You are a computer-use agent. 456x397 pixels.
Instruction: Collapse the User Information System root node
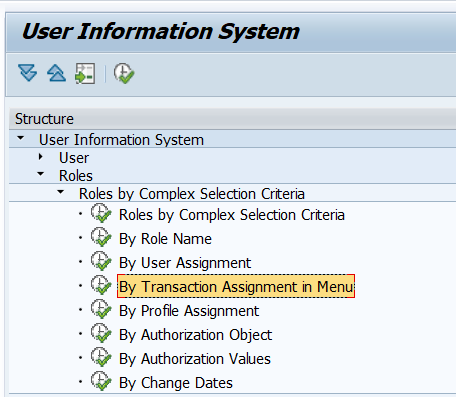[21, 138]
